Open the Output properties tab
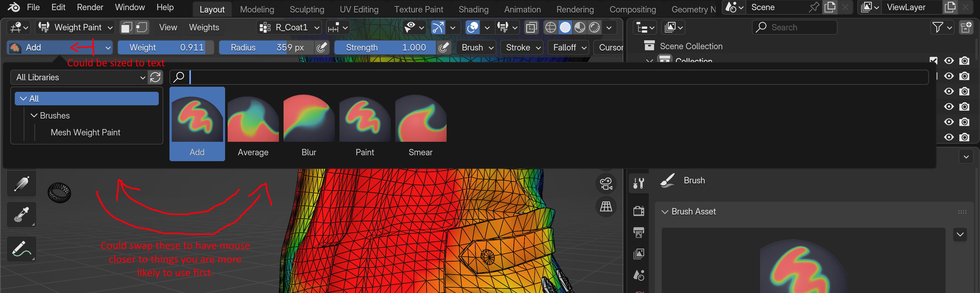This screenshot has width=980, height=293. tap(639, 232)
